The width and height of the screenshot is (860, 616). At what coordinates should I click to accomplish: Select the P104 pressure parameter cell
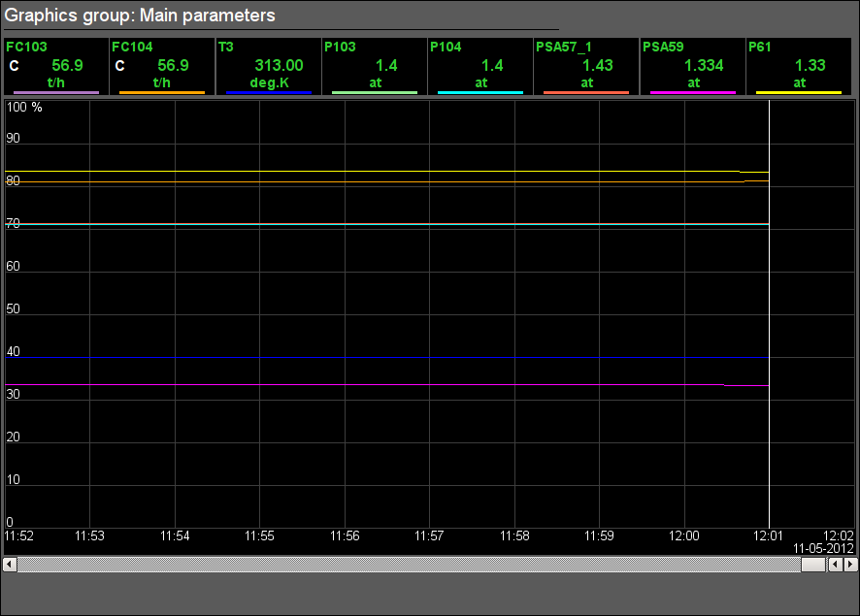(x=480, y=66)
